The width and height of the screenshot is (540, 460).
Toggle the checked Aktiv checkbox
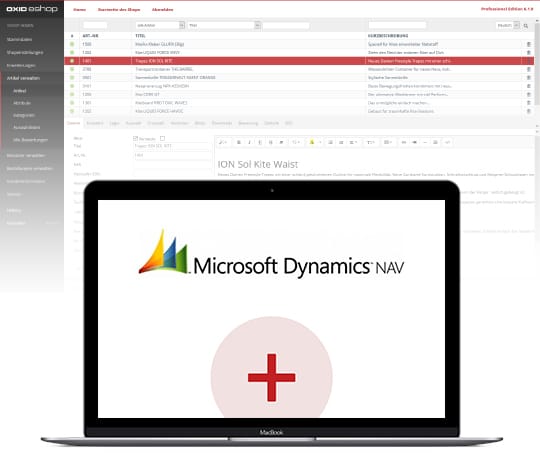point(135,138)
